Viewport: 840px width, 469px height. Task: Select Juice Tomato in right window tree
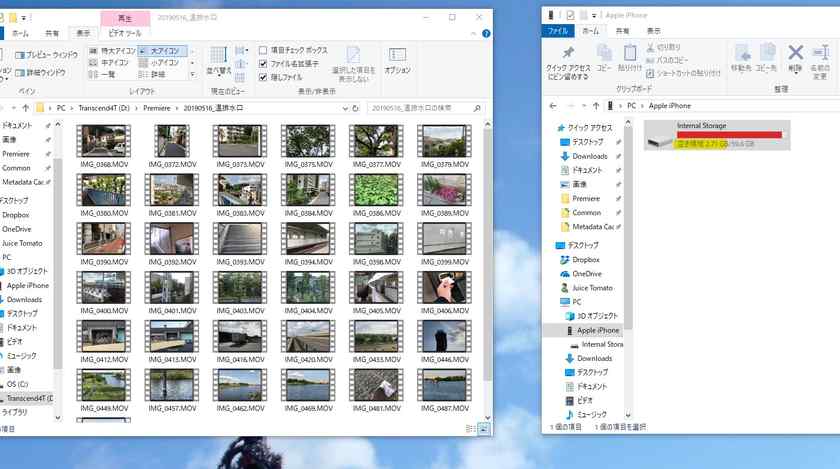click(592, 288)
